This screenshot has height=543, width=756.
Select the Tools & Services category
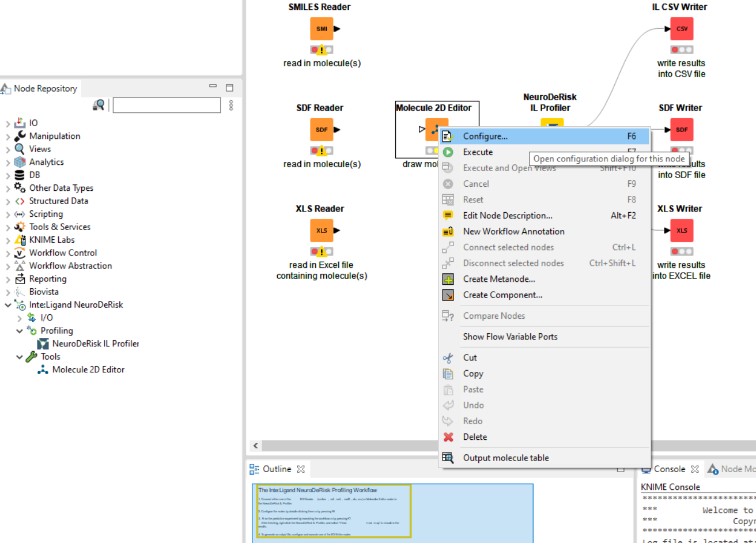(x=59, y=227)
